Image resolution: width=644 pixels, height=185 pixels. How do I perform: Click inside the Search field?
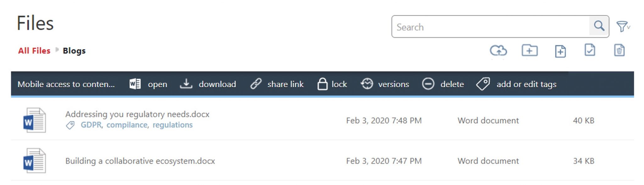click(x=491, y=27)
